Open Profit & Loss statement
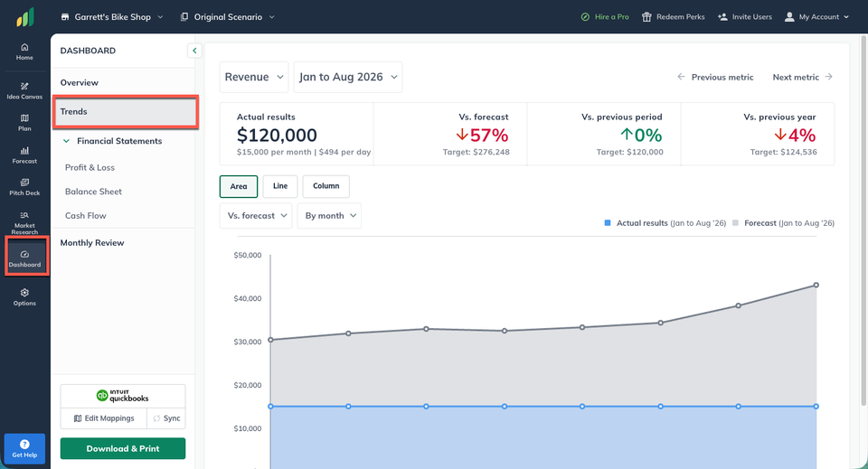Viewport: 868px width, 469px height. point(90,167)
